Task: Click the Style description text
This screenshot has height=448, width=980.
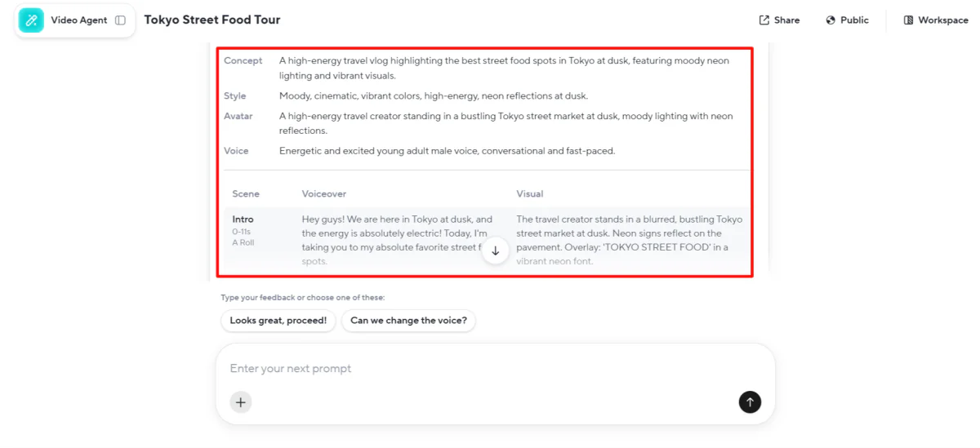Action: pos(433,96)
